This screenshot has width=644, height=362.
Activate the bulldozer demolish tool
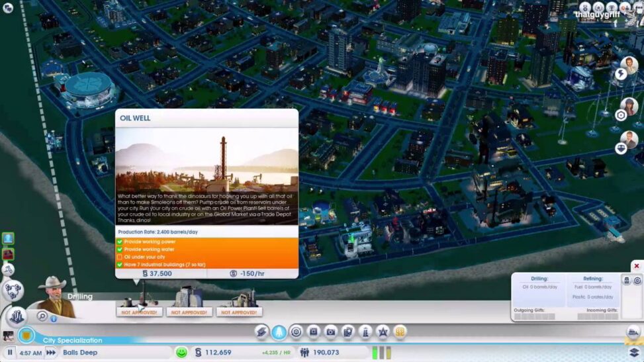click(633, 332)
